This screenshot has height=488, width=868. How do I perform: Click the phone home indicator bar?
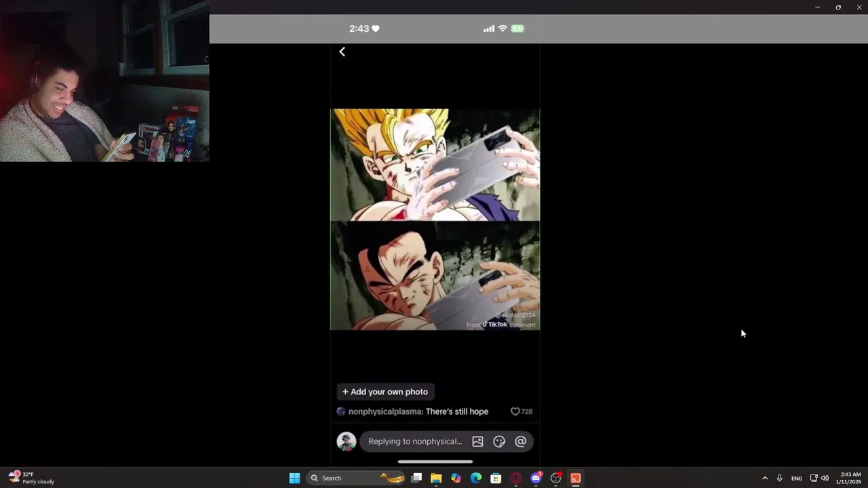point(435,462)
